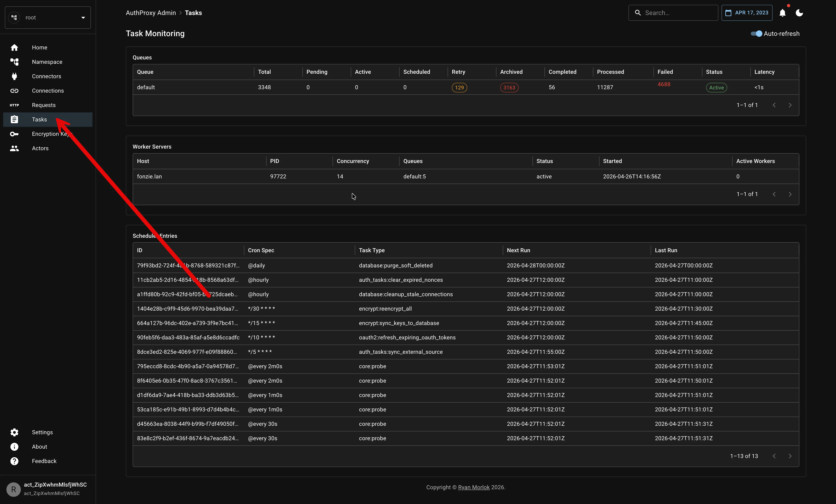Select host fonzie.lan

pos(149,176)
